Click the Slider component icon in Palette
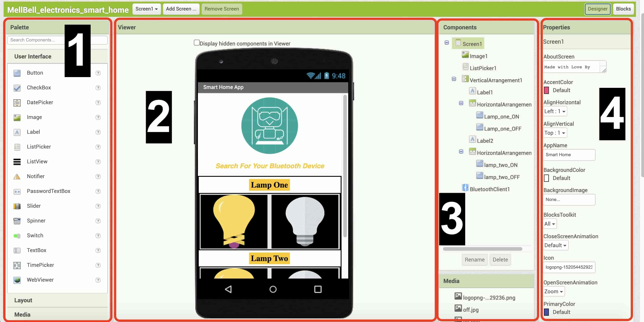This screenshot has width=644, height=322. click(x=17, y=206)
